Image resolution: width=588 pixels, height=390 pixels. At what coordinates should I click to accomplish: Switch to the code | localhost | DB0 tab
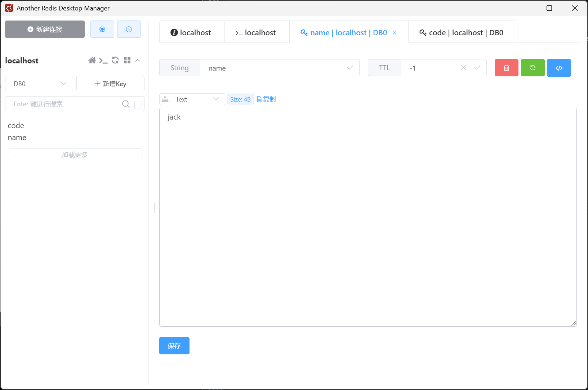(x=462, y=32)
